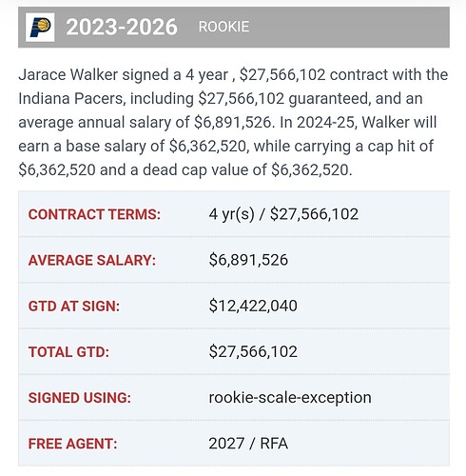466x476 pixels.
Task: Select the rookie-scale-exception text
Action: tap(290, 398)
